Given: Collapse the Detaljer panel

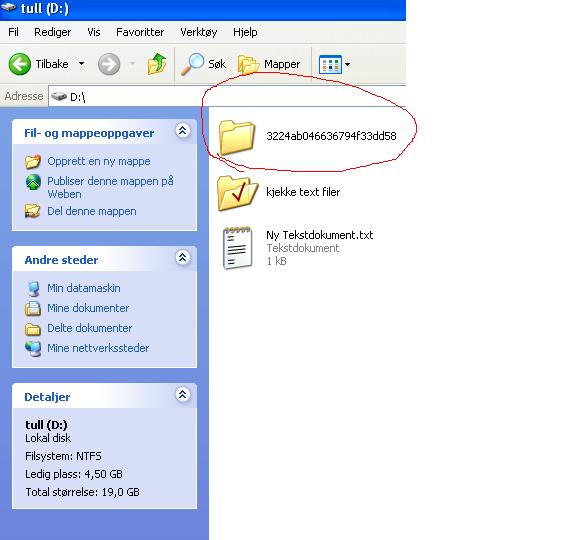Looking at the screenshot, I should point(183,395).
